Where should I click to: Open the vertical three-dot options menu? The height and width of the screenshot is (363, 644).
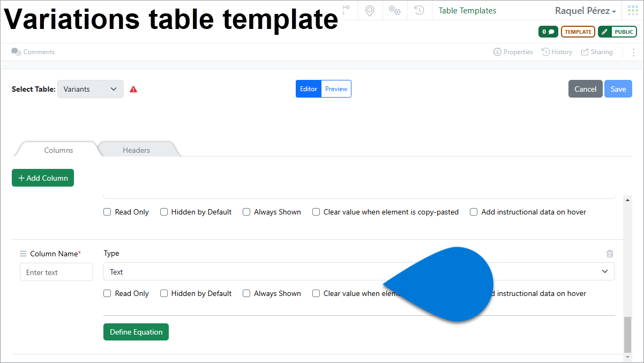click(x=633, y=52)
